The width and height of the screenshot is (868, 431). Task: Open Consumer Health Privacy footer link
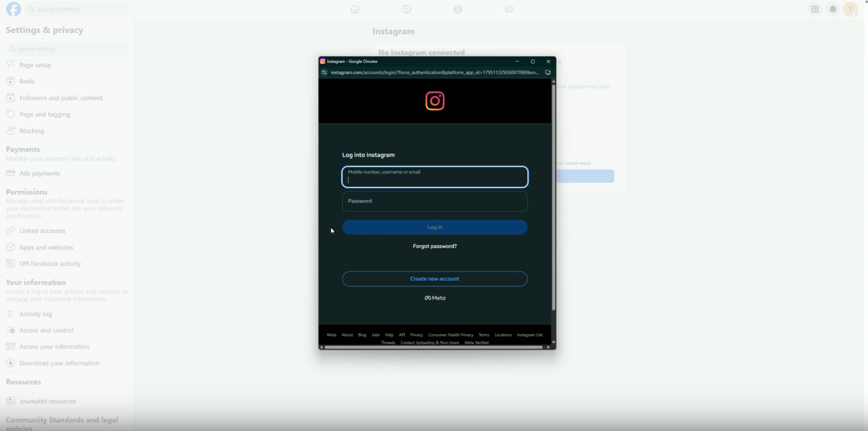(451, 335)
